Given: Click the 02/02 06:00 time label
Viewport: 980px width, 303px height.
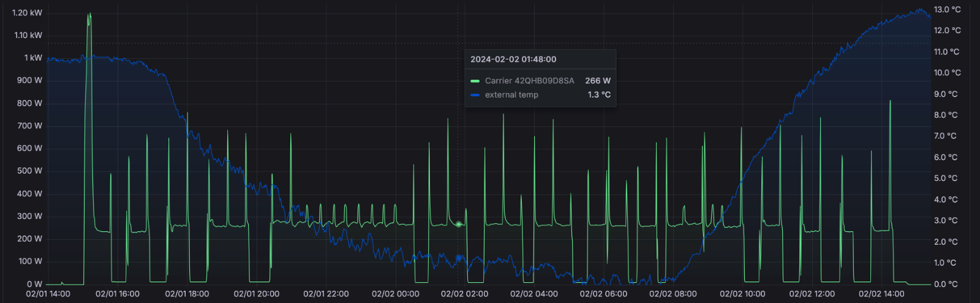Looking at the screenshot, I should [x=603, y=294].
